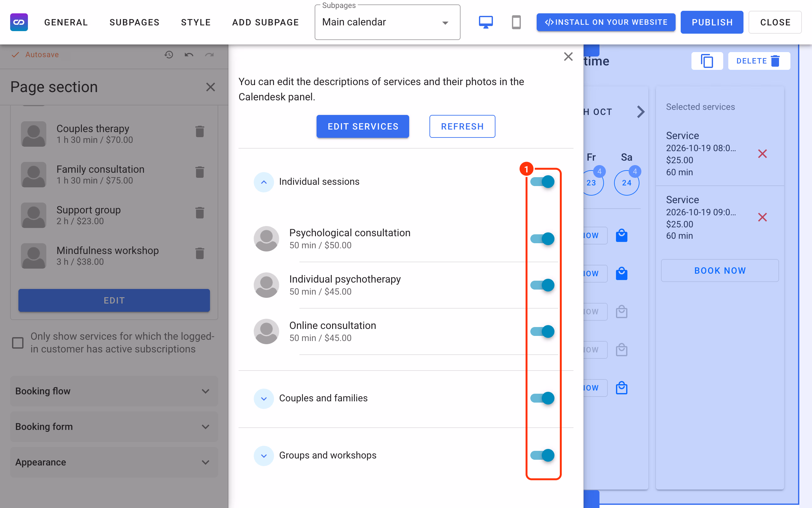The image size is (812, 508).
Task: Go to next week with chevron arrow
Action: click(x=640, y=112)
